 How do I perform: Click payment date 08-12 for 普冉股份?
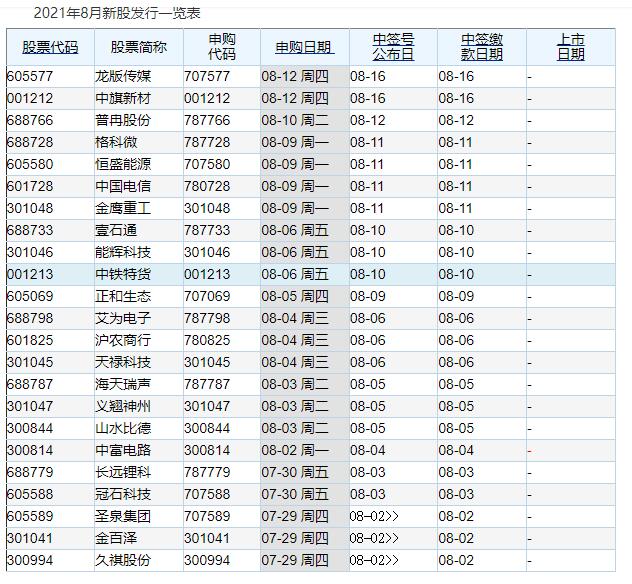coord(456,121)
